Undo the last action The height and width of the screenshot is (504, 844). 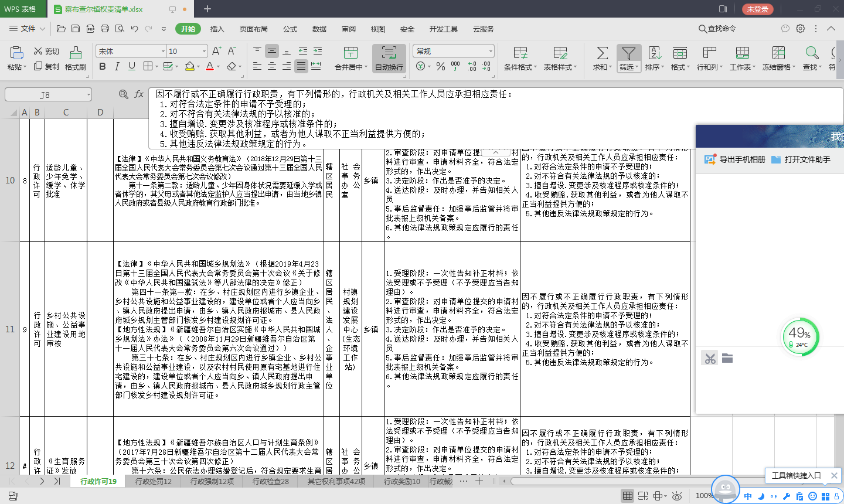(x=134, y=29)
